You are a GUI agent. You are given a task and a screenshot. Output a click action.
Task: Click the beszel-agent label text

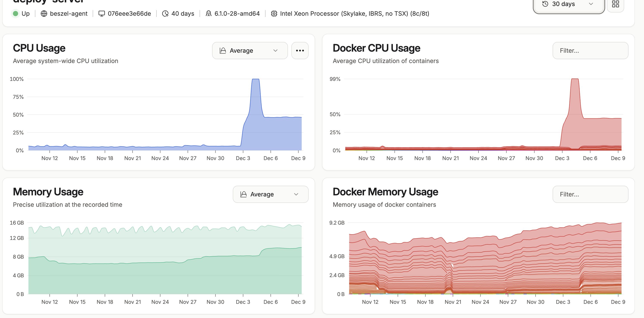pyautogui.click(x=69, y=14)
